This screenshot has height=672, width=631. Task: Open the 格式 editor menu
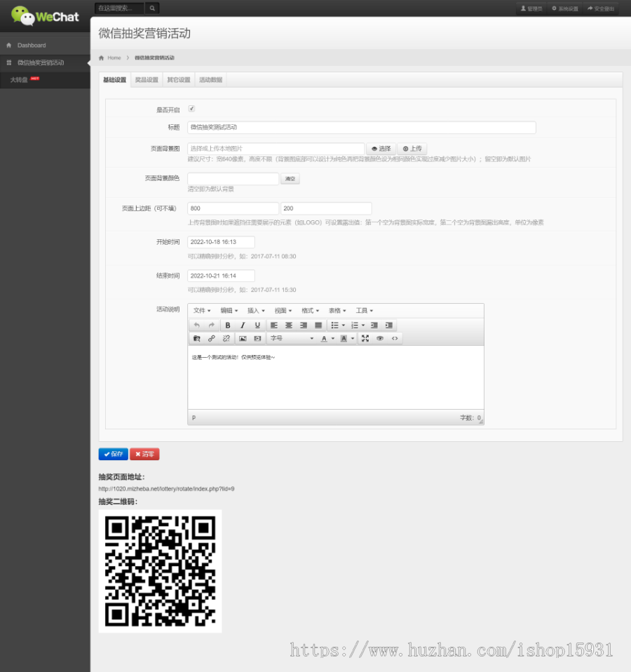click(310, 310)
